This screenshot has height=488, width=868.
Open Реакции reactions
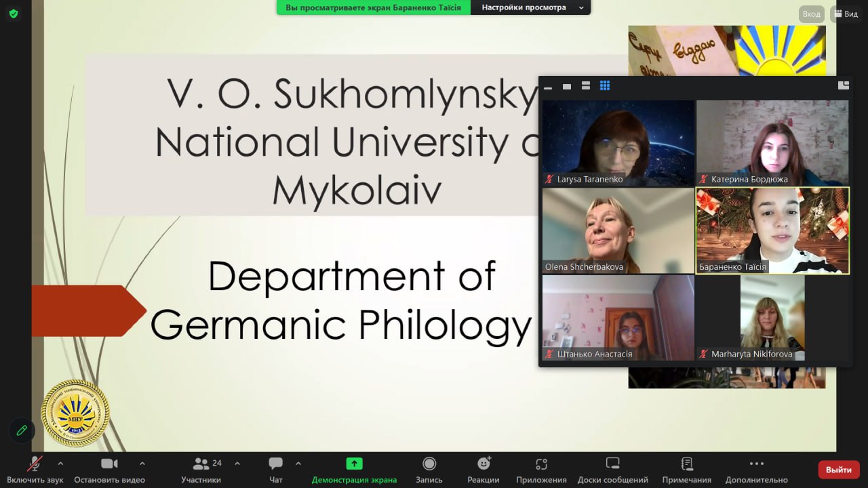tap(484, 470)
